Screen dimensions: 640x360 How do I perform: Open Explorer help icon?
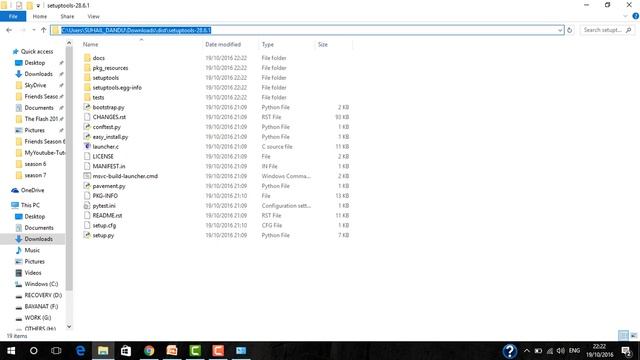(636, 16)
